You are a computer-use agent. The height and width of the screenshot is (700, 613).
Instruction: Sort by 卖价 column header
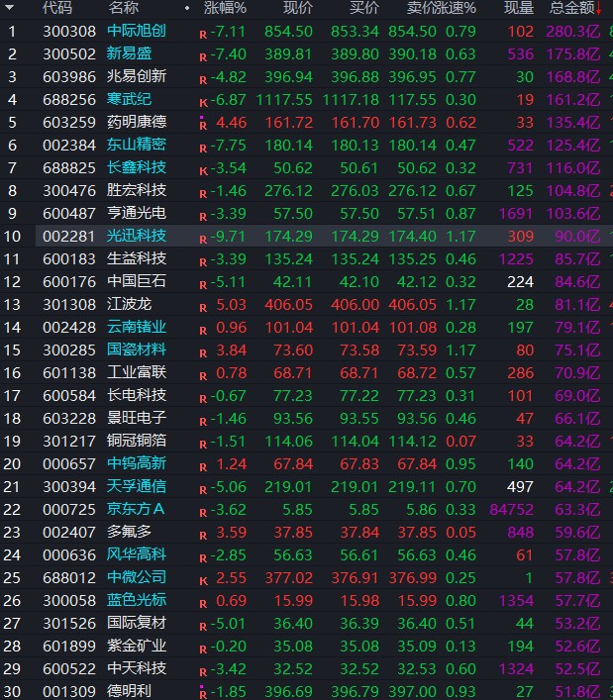(x=421, y=8)
